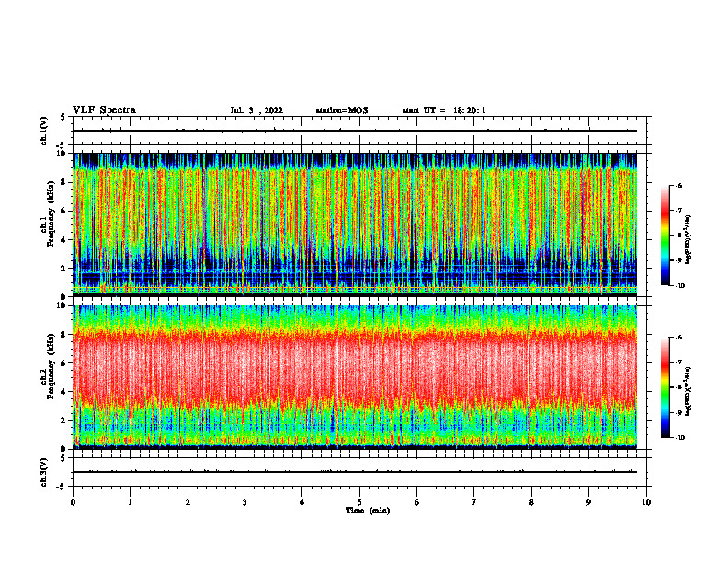
Task: Click the ch.1 spectrogram color scale bar
Action: tap(665, 236)
